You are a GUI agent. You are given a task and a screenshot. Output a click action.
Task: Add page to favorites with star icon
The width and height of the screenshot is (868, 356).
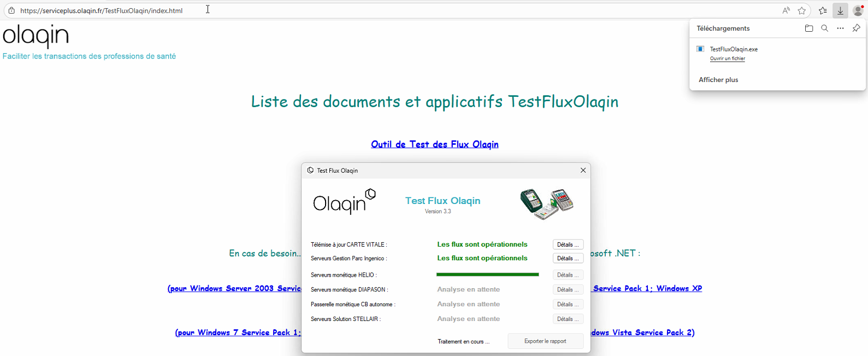click(801, 10)
